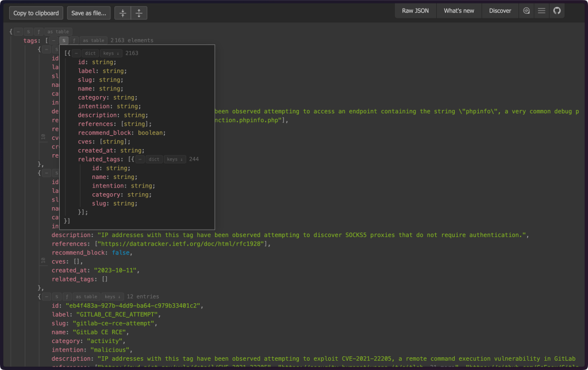The image size is (588, 370).
Task: Show the tags array as table
Action: 93,41
